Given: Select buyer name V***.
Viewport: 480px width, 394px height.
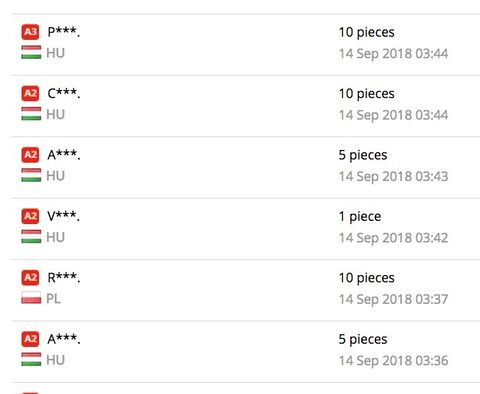Looking at the screenshot, I should point(64,216).
